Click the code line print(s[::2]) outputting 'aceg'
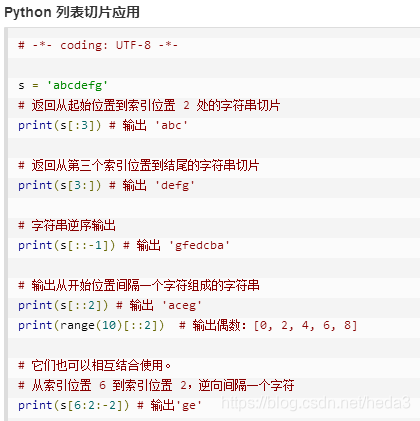420x421 pixels. (110, 305)
